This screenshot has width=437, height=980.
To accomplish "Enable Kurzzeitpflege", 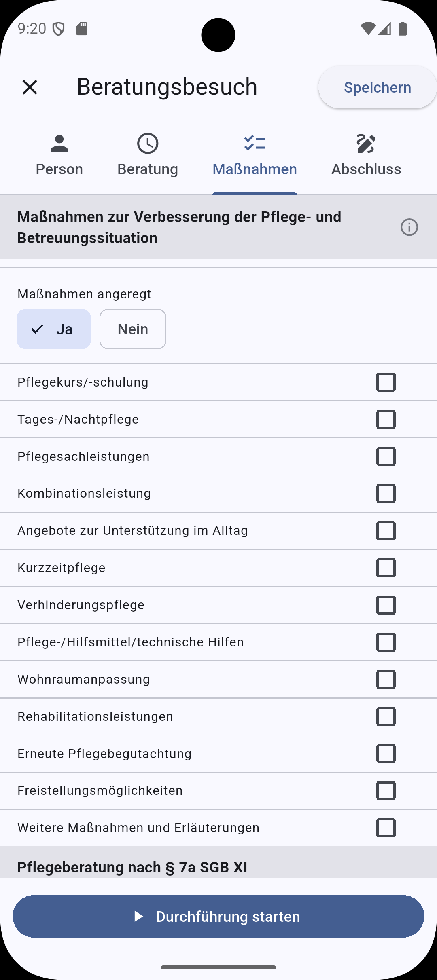I will pyautogui.click(x=386, y=568).
